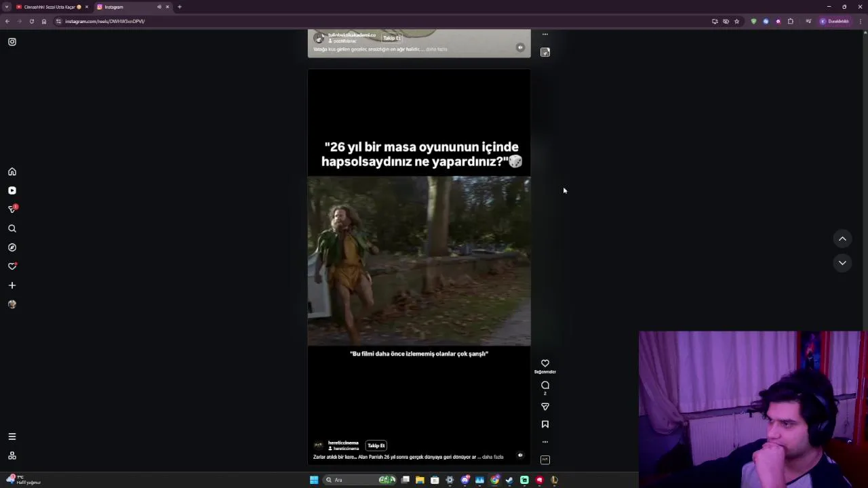Open weather widget on taskbar
The width and height of the screenshot is (868, 488).
coord(24,480)
